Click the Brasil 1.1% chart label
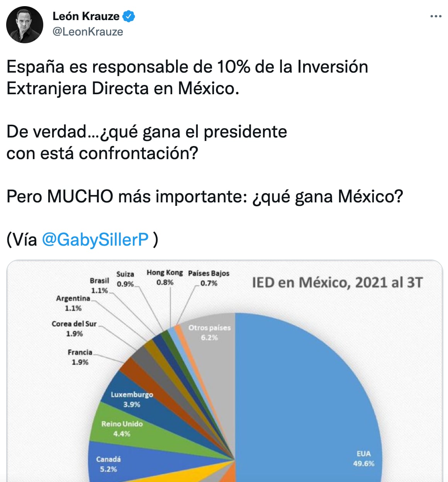The height and width of the screenshot is (482, 448). click(x=100, y=285)
